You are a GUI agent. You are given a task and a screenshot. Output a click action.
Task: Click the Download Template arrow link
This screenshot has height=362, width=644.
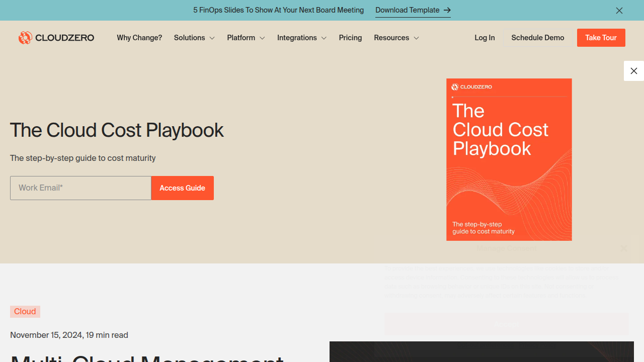coord(413,10)
